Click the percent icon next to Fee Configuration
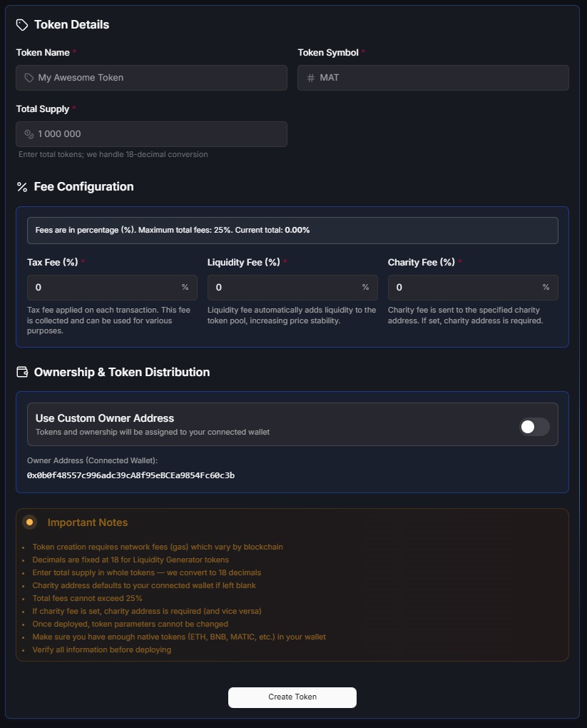The width and height of the screenshot is (587, 728). [x=21, y=186]
